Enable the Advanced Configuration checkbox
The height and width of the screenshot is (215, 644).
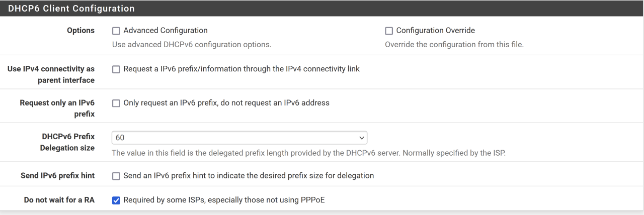tap(116, 31)
